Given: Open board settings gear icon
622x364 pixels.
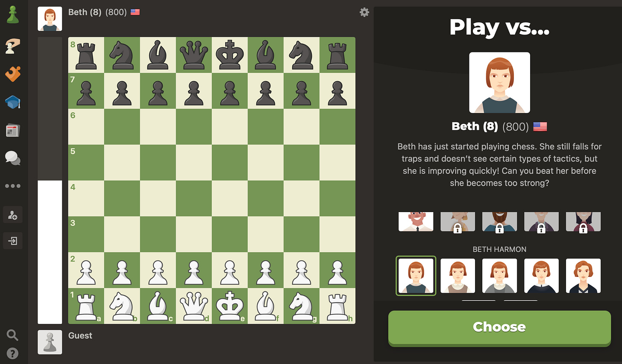Looking at the screenshot, I should (364, 12).
